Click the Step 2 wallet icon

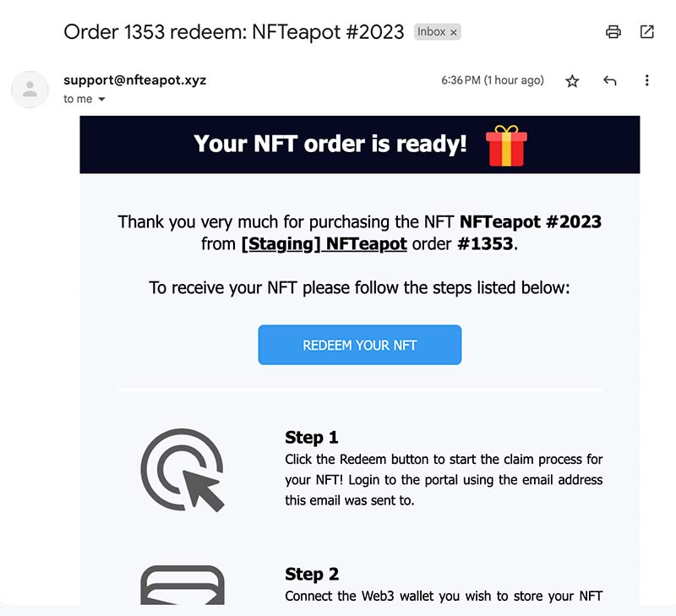pos(183,583)
